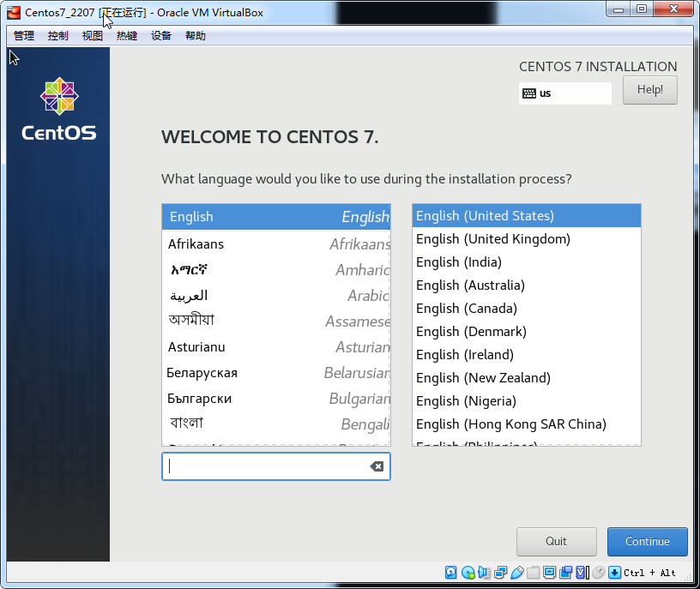The image size is (700, 589).
Task: Click the clear icon in search box
Action: tap(377, 466)
